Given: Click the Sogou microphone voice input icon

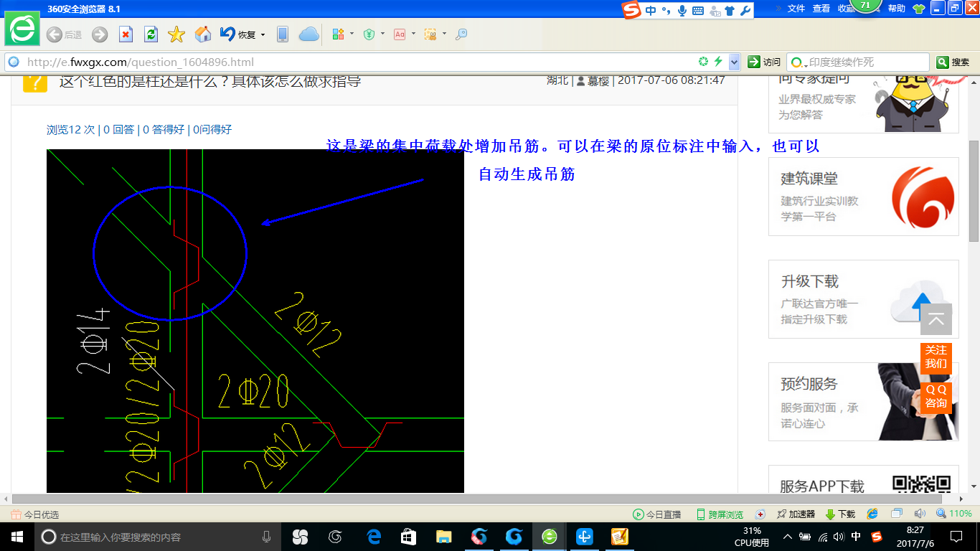Looking at the screenshot, I should (682, 10).
